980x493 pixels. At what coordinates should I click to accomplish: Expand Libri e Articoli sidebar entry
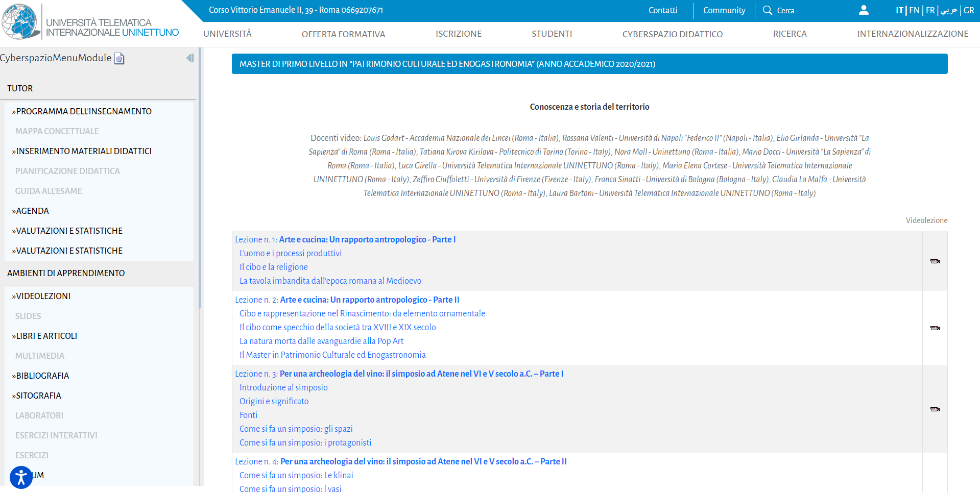46,336
